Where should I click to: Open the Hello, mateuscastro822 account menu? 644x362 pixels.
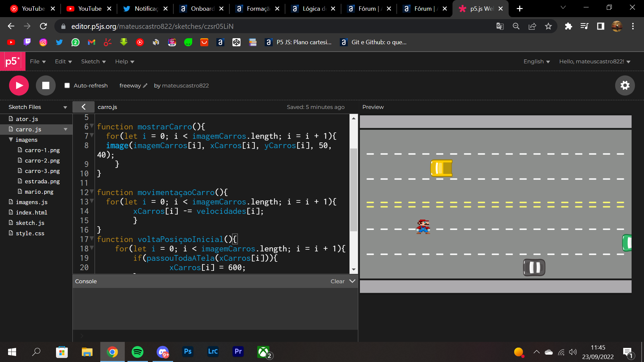coord(595,61)
